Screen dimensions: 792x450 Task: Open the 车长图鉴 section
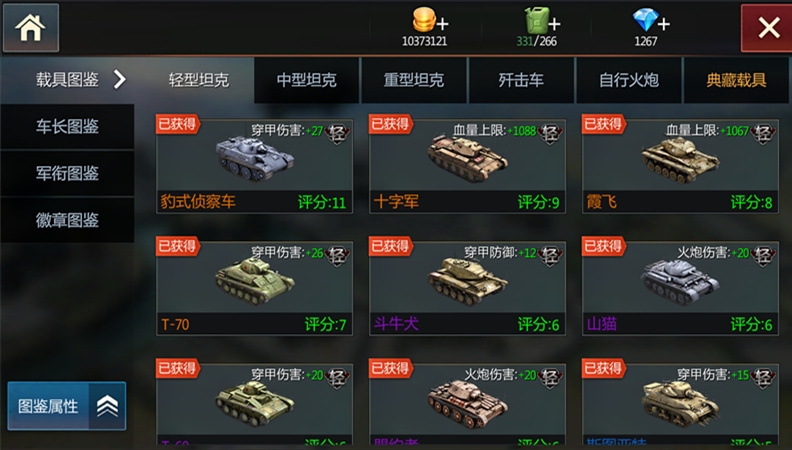tap(67, 126)
